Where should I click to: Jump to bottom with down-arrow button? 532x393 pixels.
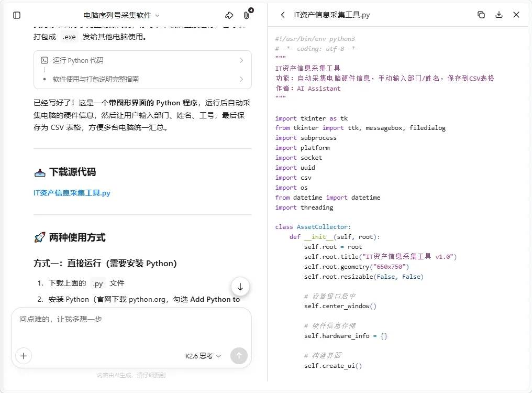tap(240, 287)
